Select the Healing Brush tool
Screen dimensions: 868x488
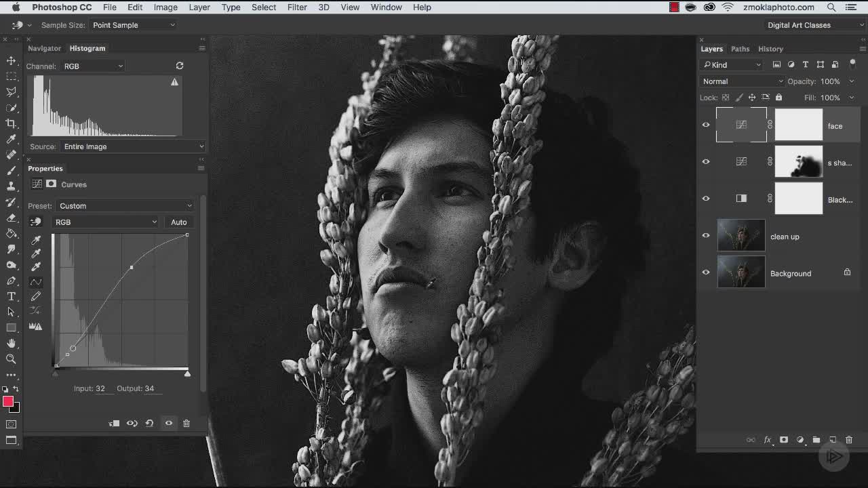click(x=12, y=155)
